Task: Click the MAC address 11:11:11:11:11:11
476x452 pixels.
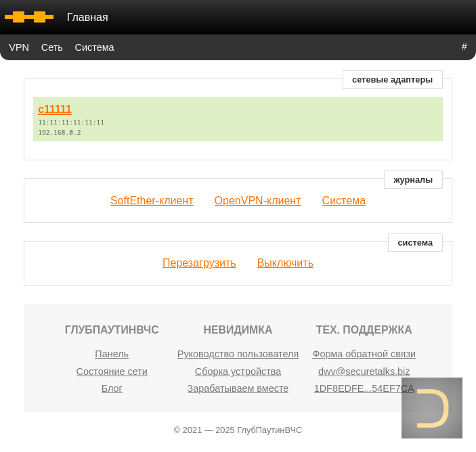Action: [71, 122]
